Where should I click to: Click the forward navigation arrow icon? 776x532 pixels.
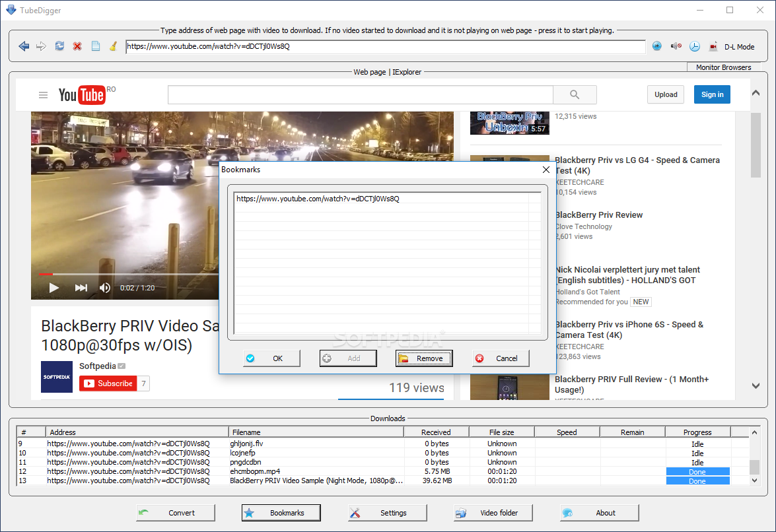tap(42, 46)
